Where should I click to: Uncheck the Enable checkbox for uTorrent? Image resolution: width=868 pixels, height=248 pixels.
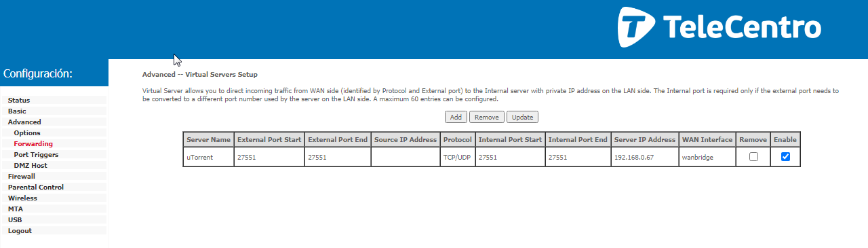tap(785, 156)
